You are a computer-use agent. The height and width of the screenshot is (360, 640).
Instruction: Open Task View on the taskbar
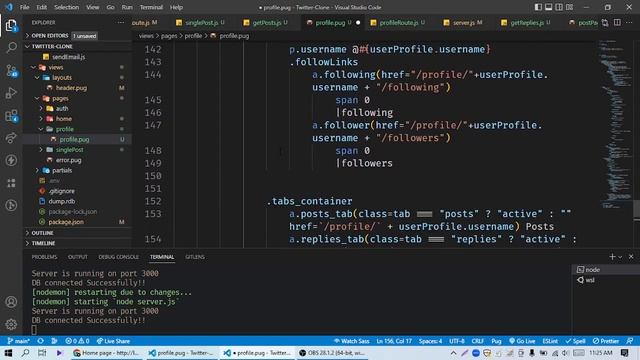(42, 353)
